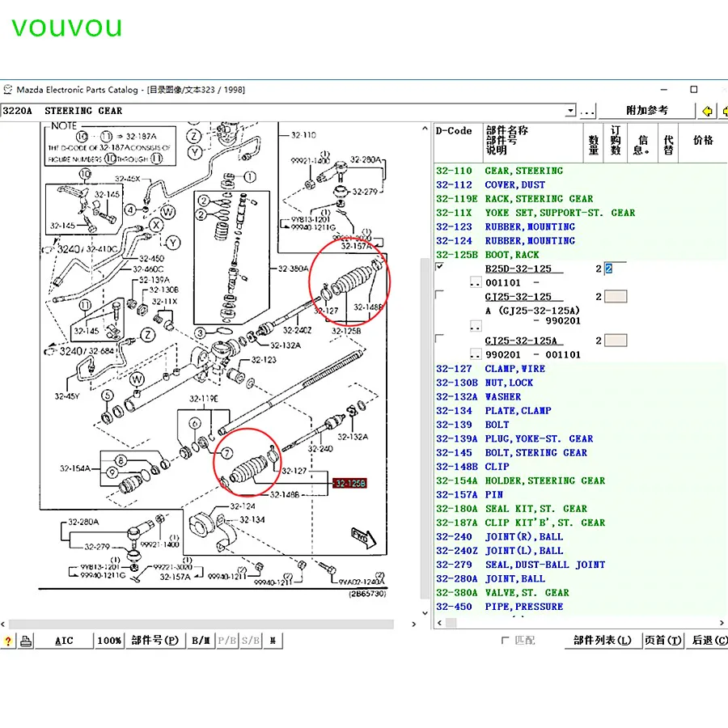This screenshot has height=728, width=728.
Task: Click the Mazda catalog app icon in title bar
Action: click(x=8, y=89)
